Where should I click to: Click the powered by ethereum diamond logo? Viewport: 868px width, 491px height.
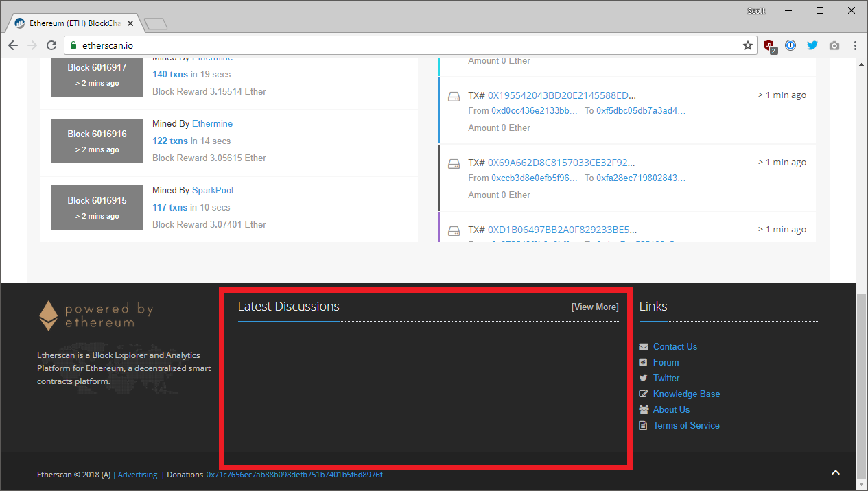pos(47,313)
